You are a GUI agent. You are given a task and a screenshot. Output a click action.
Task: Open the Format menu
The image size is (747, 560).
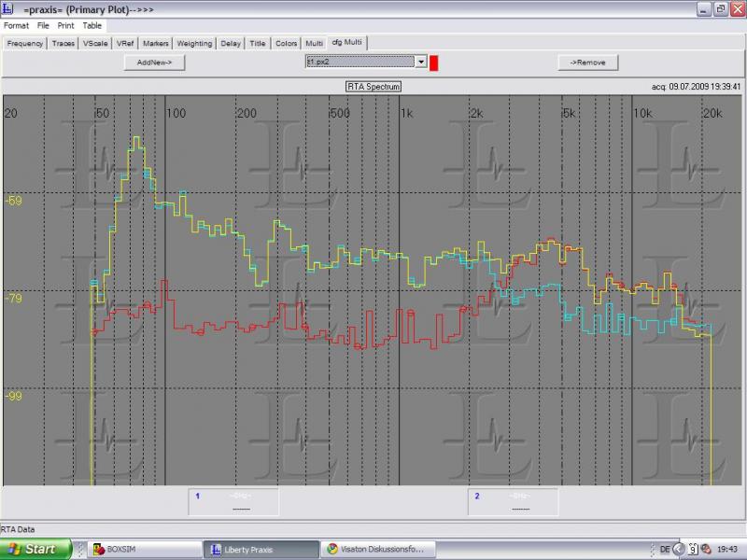point(16,25)
